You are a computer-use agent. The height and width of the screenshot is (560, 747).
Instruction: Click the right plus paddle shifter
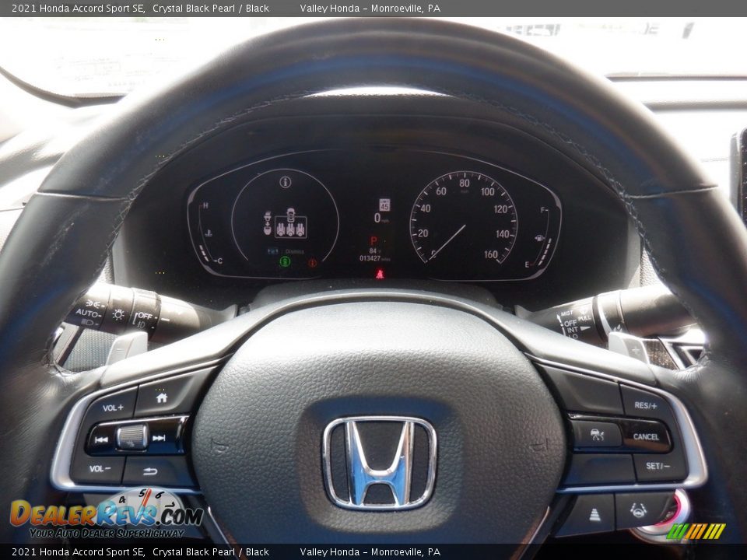point(630,348)
